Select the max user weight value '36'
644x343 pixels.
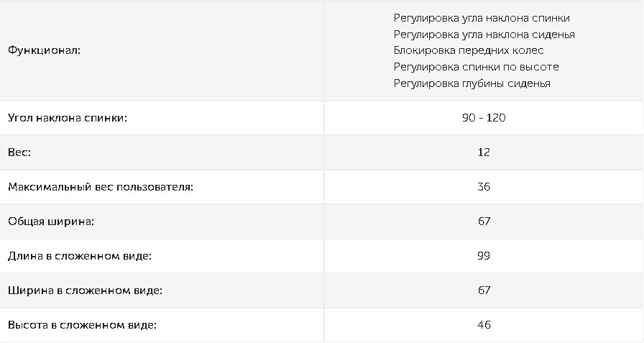(484, 187)
